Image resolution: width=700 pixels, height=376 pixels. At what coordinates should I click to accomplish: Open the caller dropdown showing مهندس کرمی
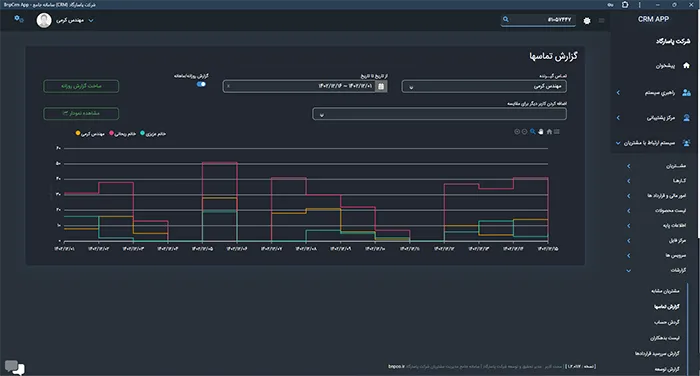click(484, 86)
